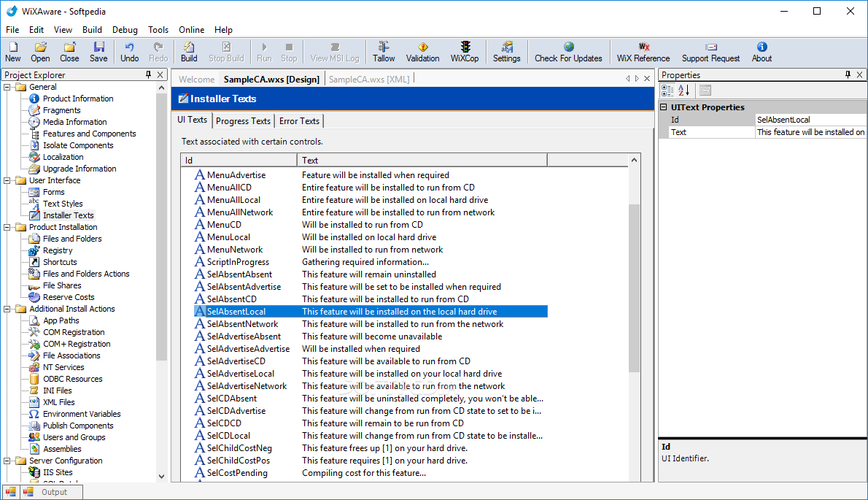Image resolution: width=868 pixels, height=500 pixels.
Task: Open the Registry node
Action: [x=58, y=250]
